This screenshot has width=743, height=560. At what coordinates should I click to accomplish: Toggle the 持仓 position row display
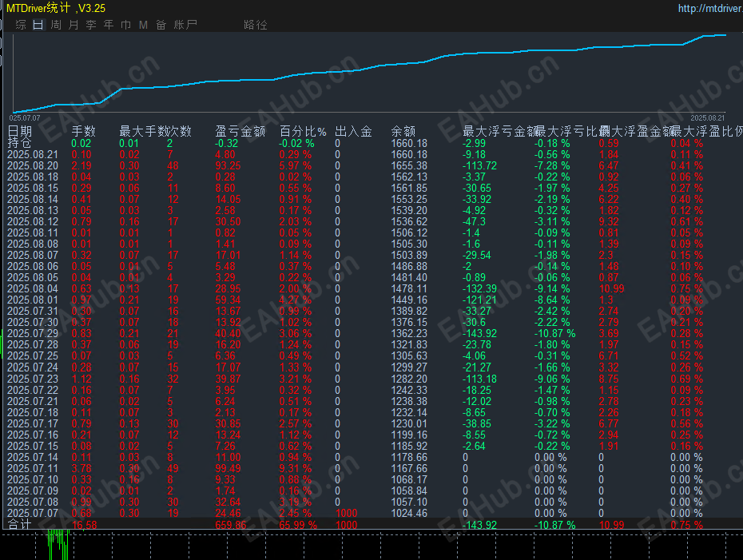click(21, 144)
